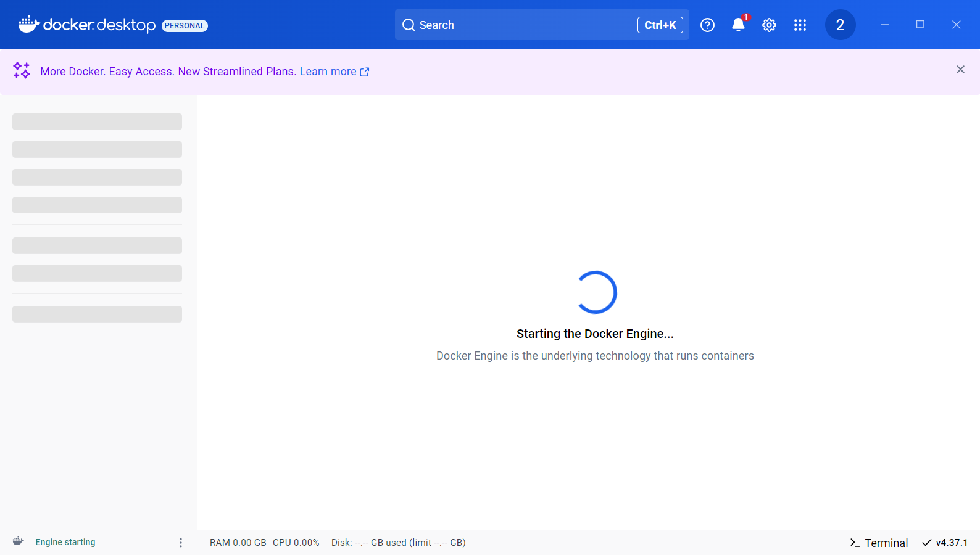The width and height of the screenshot is (980, 555).
Task: Open the account avatar labeled 2
Action: tap(840, 25)
